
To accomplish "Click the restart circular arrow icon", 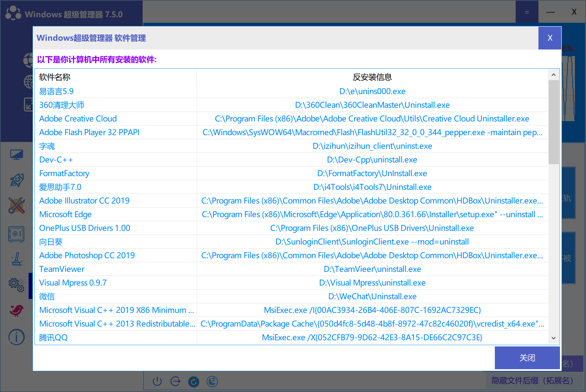I will 194,382.
